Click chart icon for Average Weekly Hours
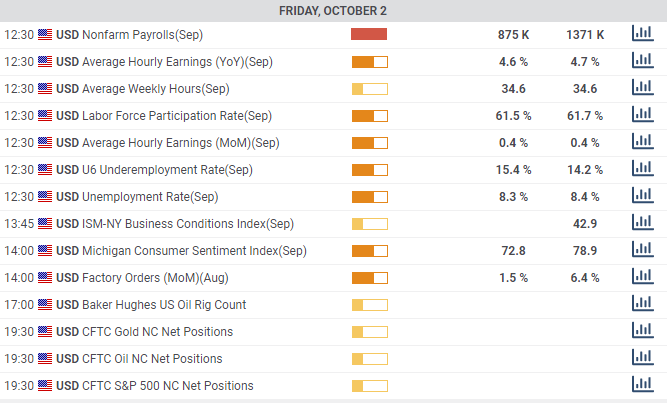This screenshot has height=403, width=667. 641,88
